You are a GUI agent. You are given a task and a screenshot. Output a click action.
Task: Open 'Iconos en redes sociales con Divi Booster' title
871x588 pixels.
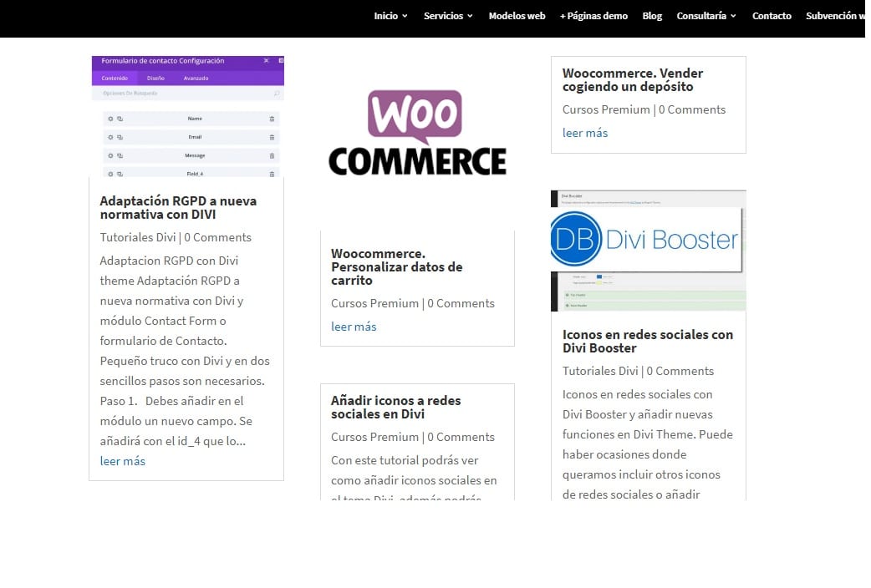tap(648, 342)
